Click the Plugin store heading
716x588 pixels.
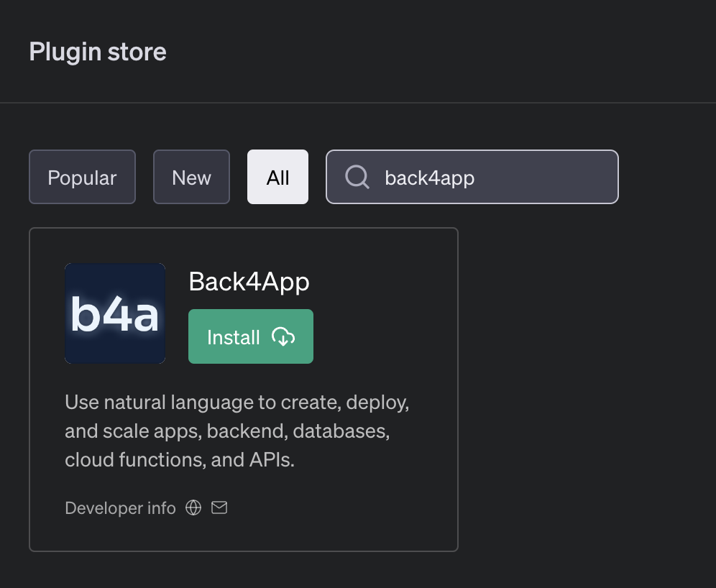point(98,52)
